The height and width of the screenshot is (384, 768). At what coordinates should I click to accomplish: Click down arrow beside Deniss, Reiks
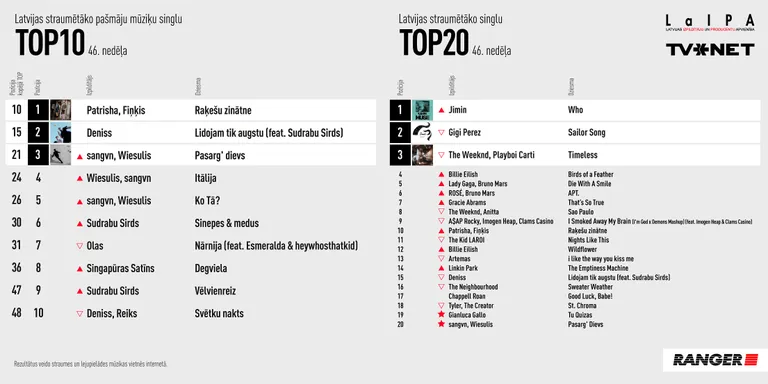[80, 313]
